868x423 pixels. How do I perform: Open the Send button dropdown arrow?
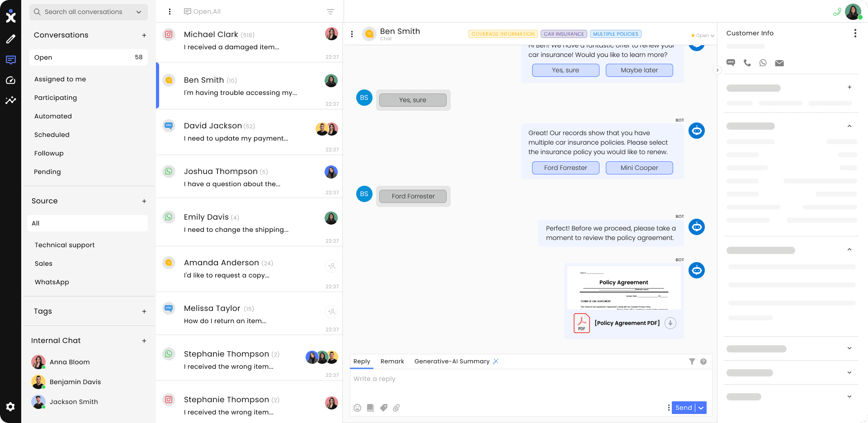tap(701, 408)
